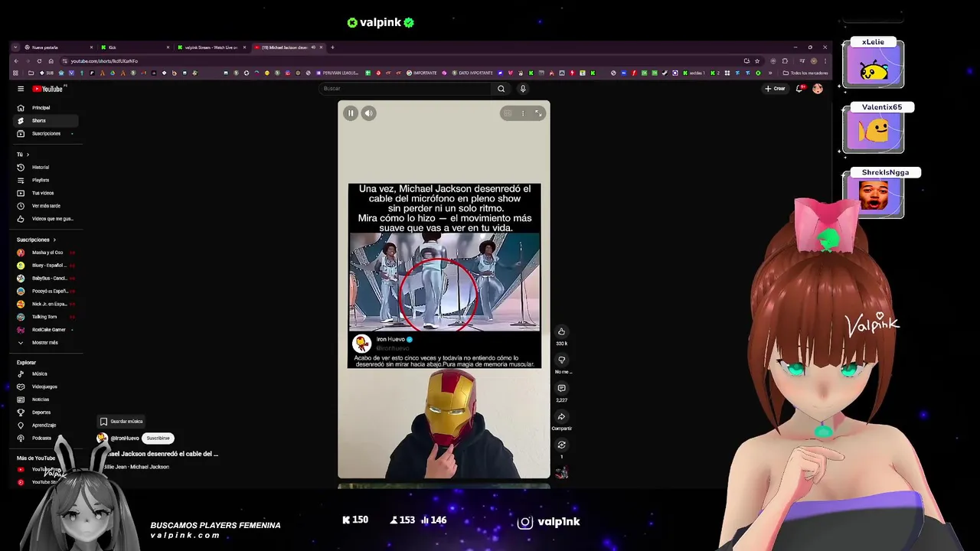Screen dimensions: 980x551
Task: Open Suscripciones in sidebar
Action: point(47,134)
